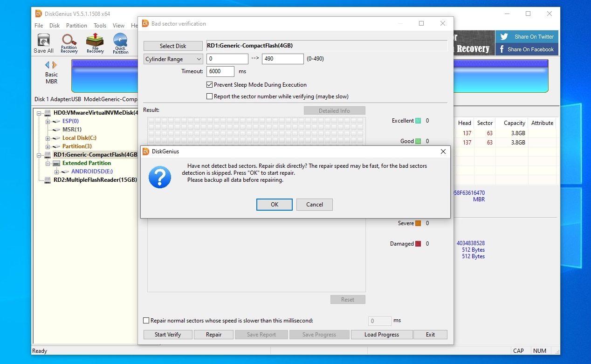Collapse the Extended Partition node

pyautogui.click(x=48, y=163)
